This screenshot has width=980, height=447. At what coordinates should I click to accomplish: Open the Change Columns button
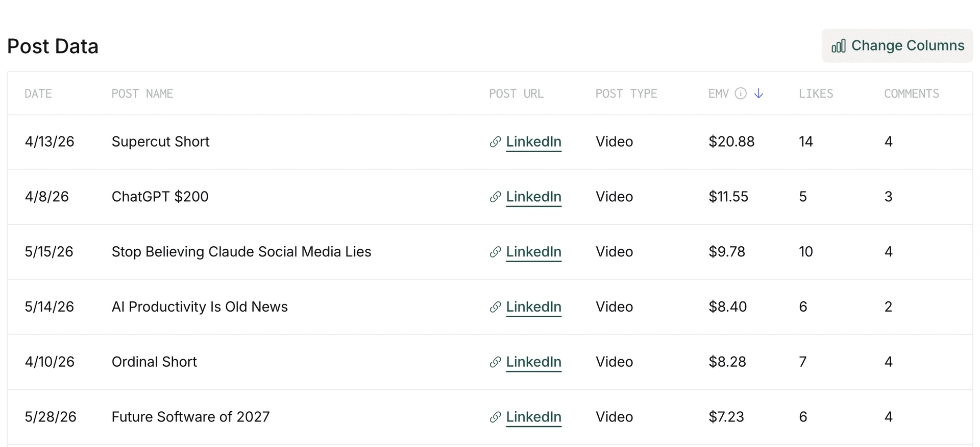click(x=897, y=45)
